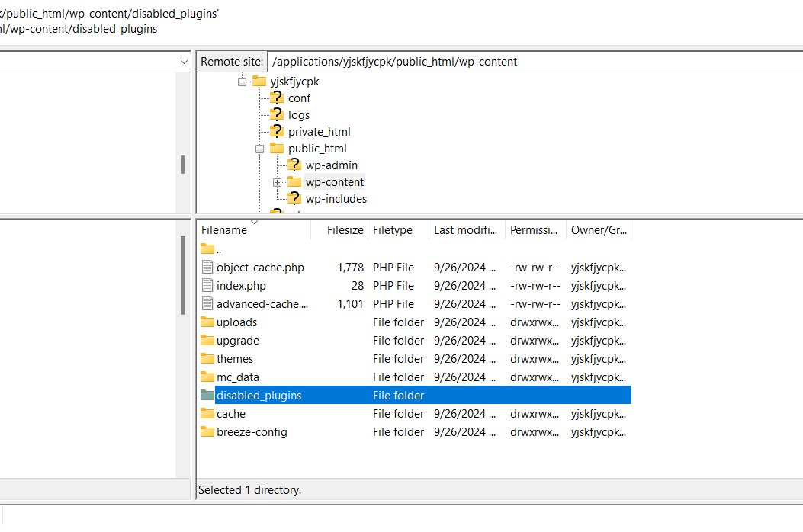Sort by Filesize column header
The height and width of the screenshot is (532, 803).
(345, 230)
